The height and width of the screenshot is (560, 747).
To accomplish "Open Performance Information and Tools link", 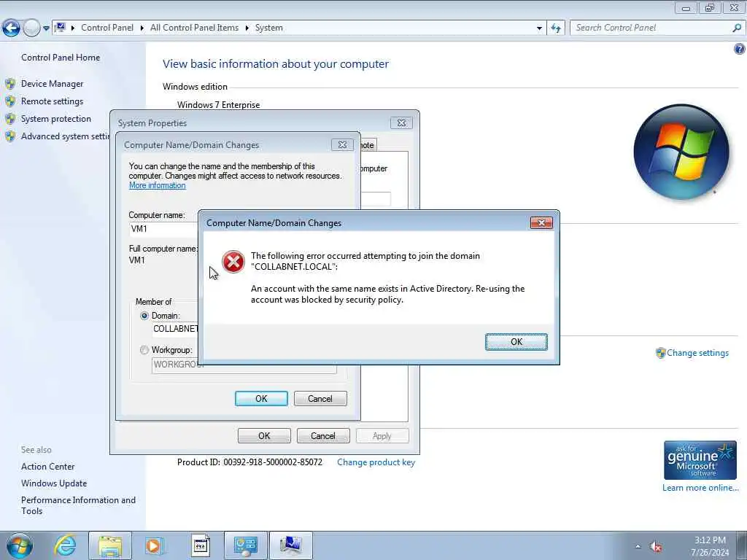I will point(78,505).
